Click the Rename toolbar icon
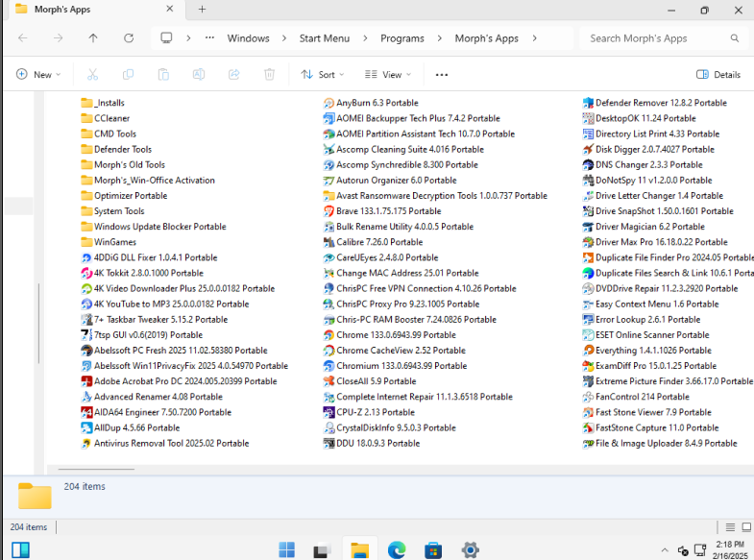Image resolution: width=754 pixels, height=560 pixels. coord(199,75)
